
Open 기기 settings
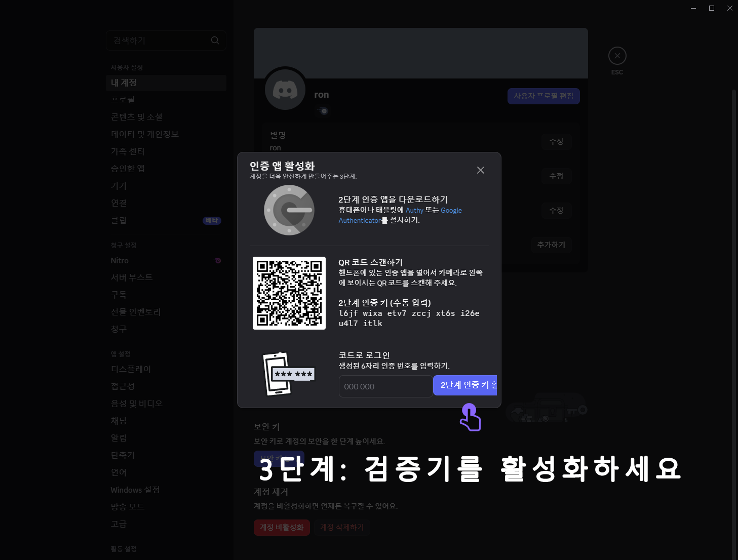pyautogui.click(x=166, y=186)
